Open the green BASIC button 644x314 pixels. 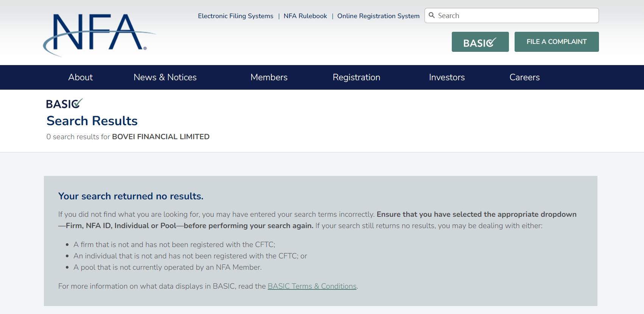click(480, 42)
